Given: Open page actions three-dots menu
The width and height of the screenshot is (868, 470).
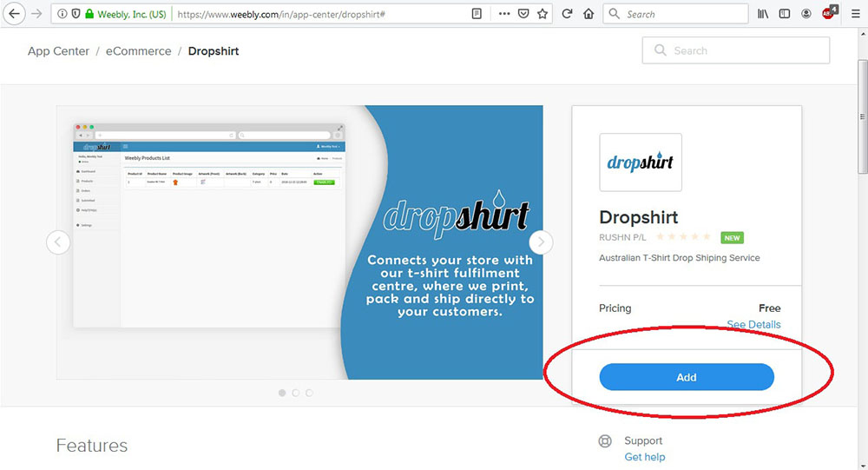Looking at the screenshot, I should (x=504, y=14).
